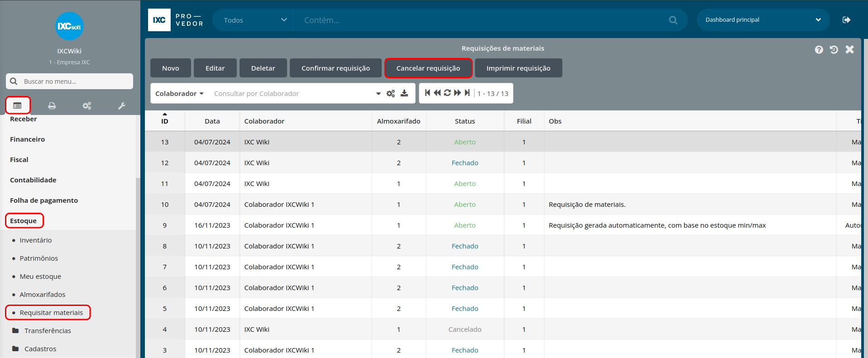Viewport: 868px width, 358px height.
Task: Click the magnifier icon in top search bar
Action: coord(673,20)
